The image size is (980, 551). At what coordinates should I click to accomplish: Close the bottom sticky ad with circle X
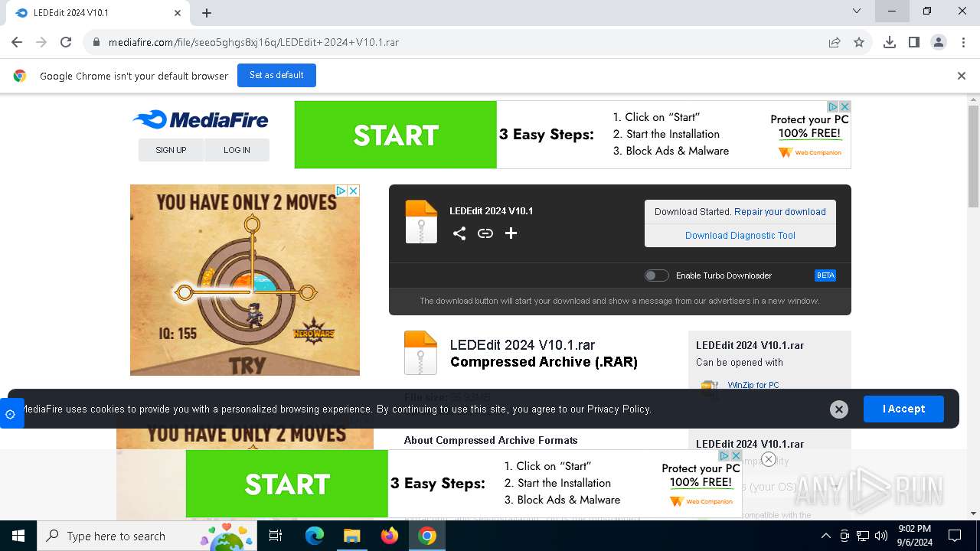[769, 459]
